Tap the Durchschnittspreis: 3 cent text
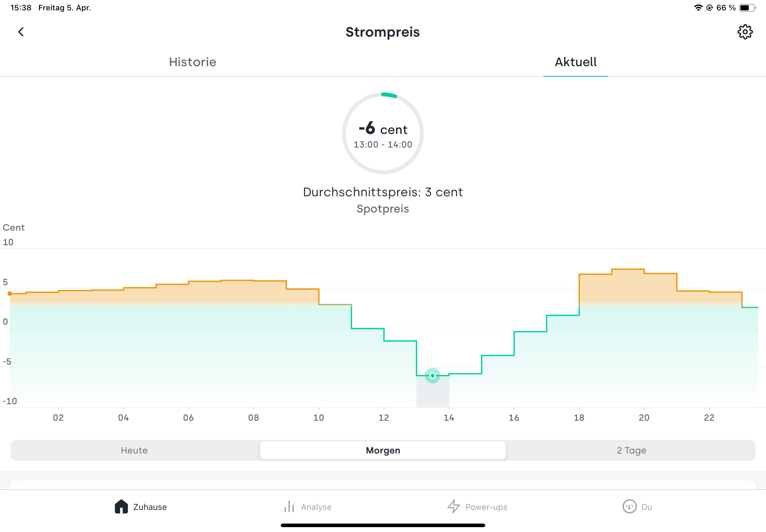The image size is (766, 532). [x=383, y=192]
